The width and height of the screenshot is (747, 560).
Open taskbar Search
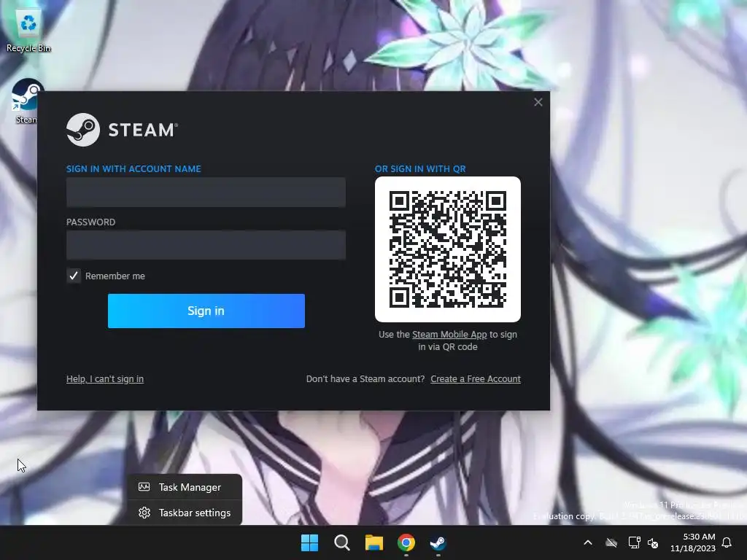[341, 542]
